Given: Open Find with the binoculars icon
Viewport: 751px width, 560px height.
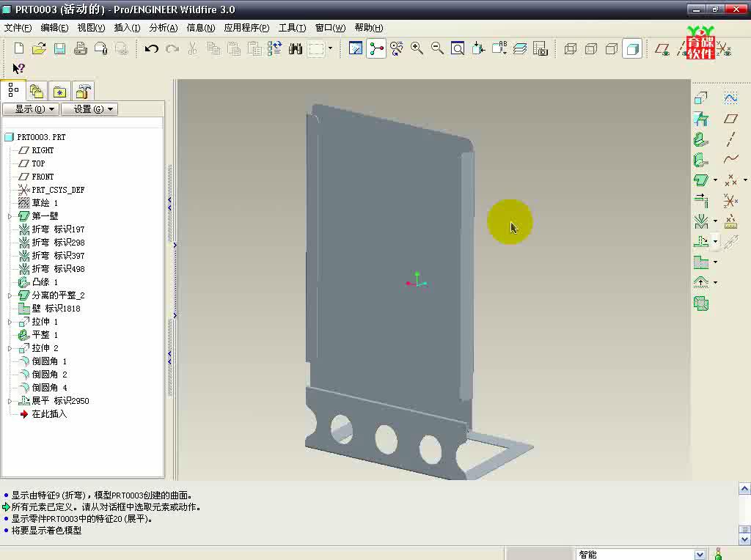Looking at the screenshot, I should click(295, 48).
